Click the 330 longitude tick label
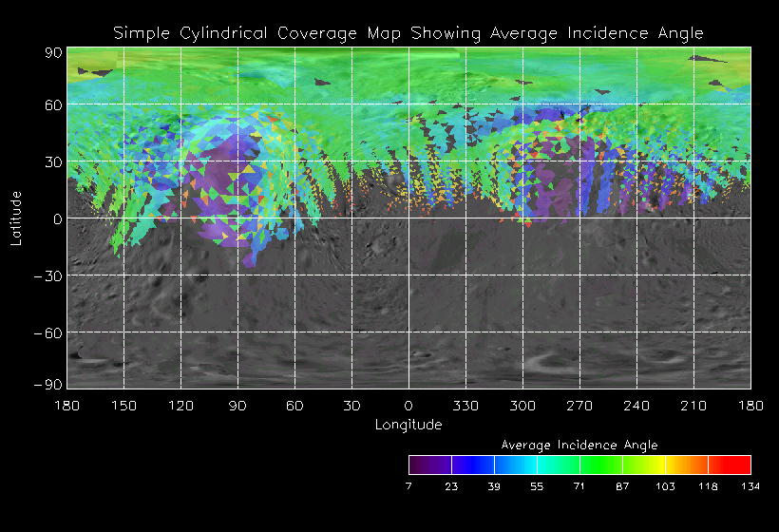This screenshot has height=532, width=779. [x=465, y=406]
